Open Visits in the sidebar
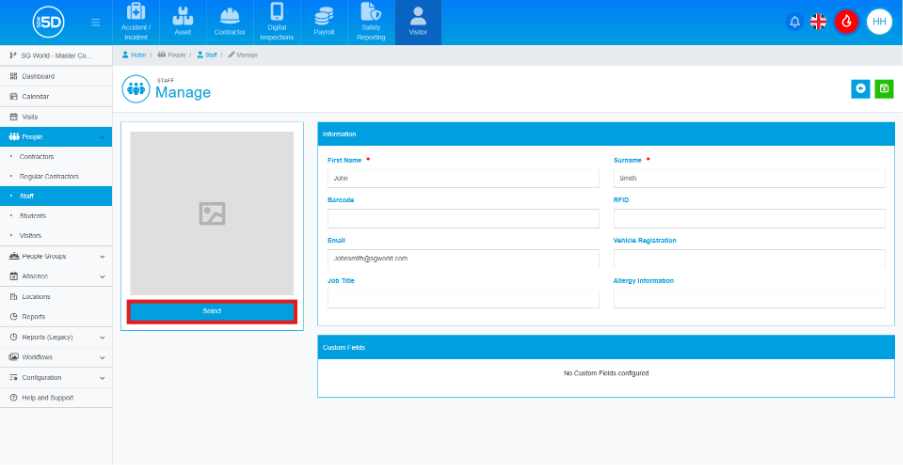 point(56,116)
